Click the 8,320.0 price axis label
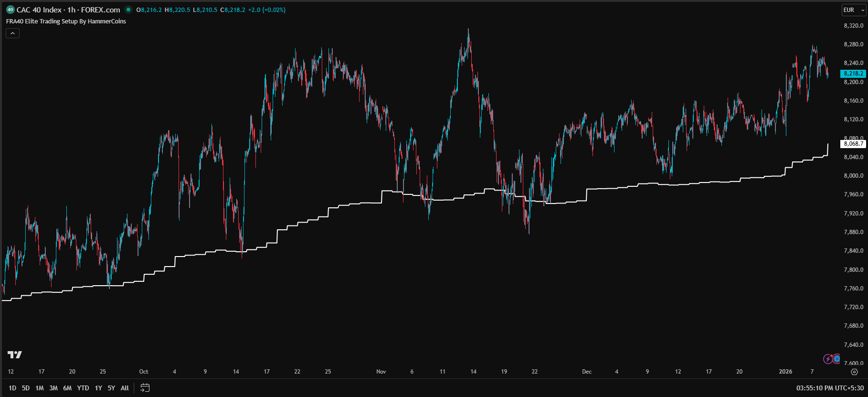Viewport: 868px width, 397px height. [x=854, y=26]
